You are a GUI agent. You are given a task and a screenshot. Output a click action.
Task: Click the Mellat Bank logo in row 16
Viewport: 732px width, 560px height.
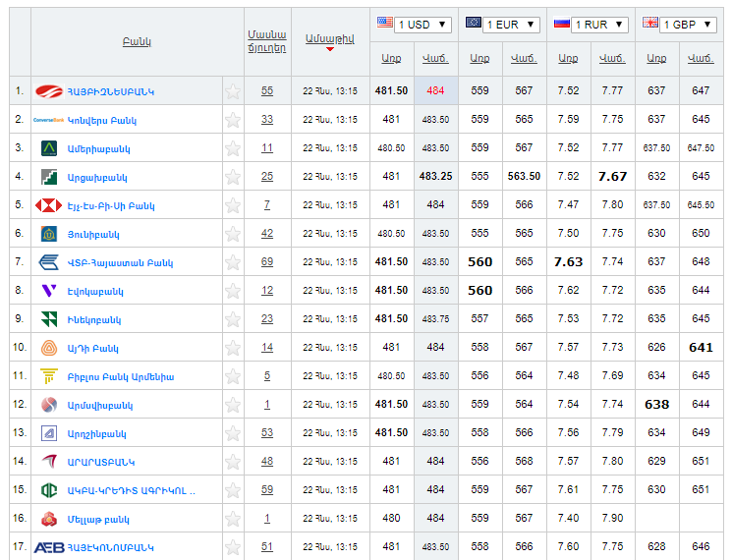(49, 519)
